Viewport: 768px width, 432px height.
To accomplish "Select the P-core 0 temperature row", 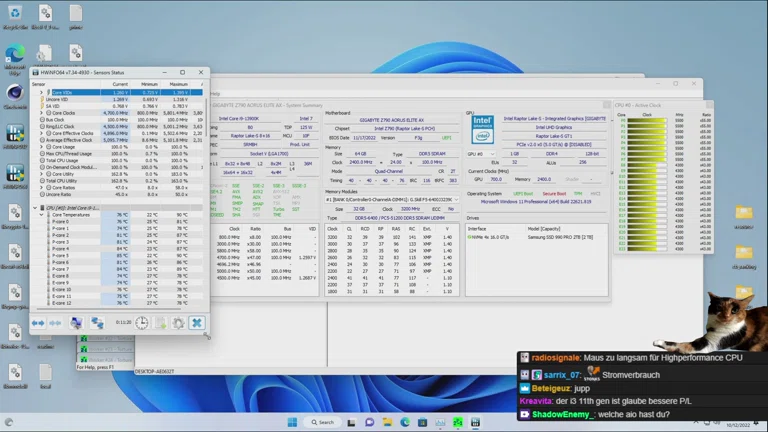I will [62, 221].
